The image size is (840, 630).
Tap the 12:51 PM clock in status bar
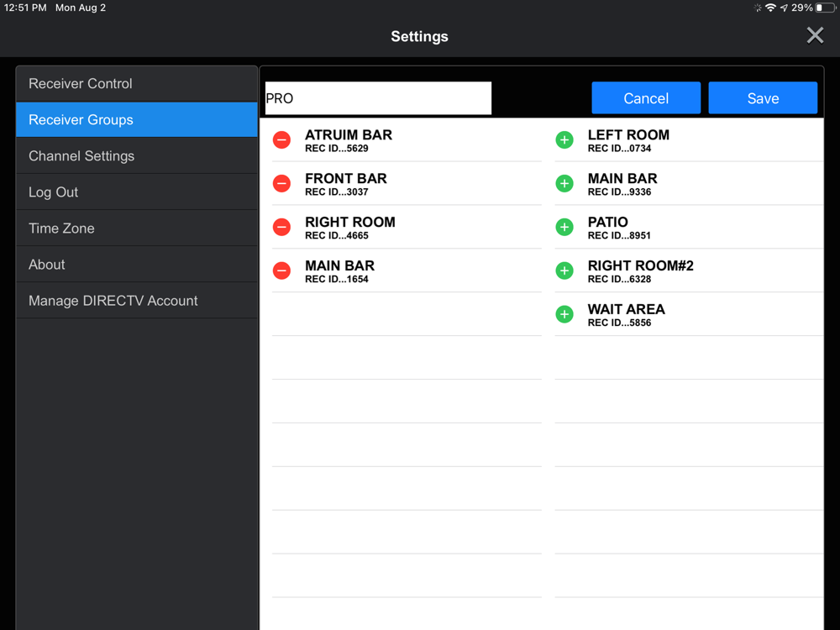tap(25, 8)
